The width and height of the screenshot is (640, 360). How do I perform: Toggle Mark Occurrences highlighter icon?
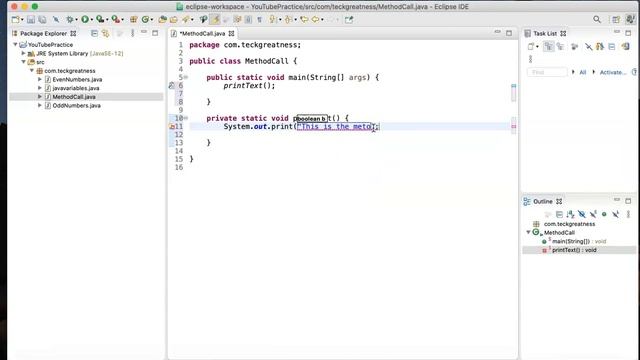click(215, 20)
